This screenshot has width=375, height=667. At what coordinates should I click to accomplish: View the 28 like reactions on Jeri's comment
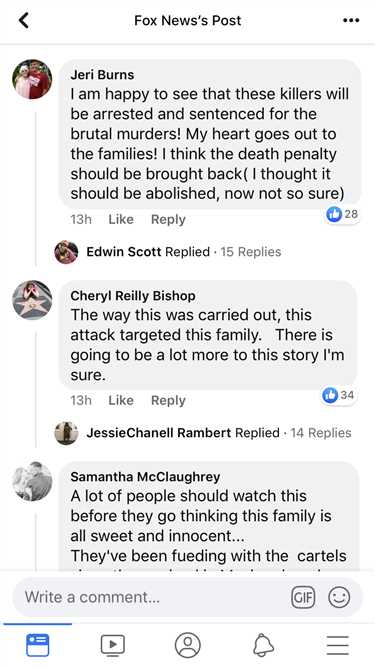(x=342, y=214)
